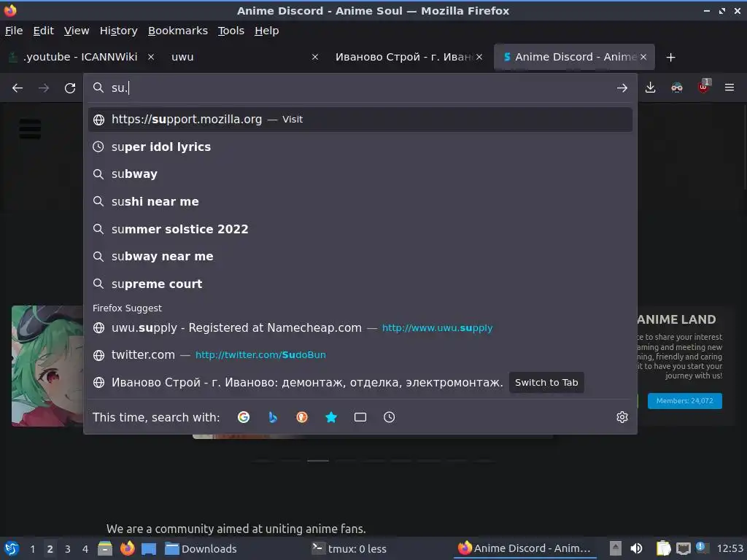Select 'sushi near me' search suggestion
The height and width of the screenshot is (560, 747).
(360, 201)
